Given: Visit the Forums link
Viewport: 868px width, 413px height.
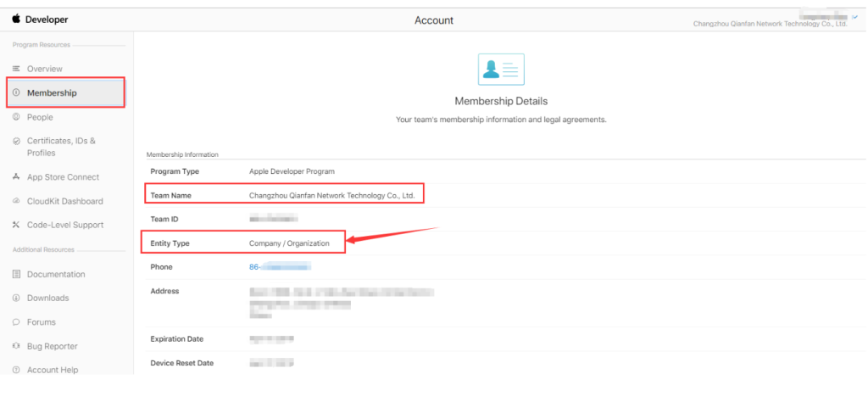Looking at the screenshot, I should click(42, 322).
